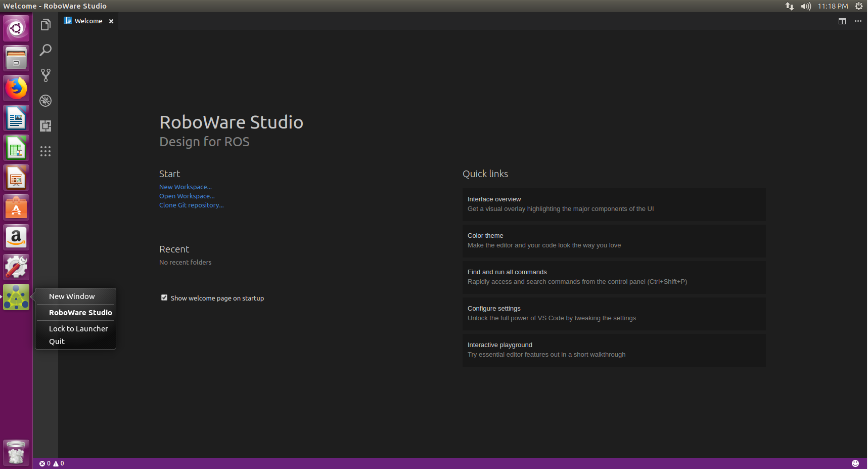
Task: Open the Files manager from launcher
Action: [16, 58]
